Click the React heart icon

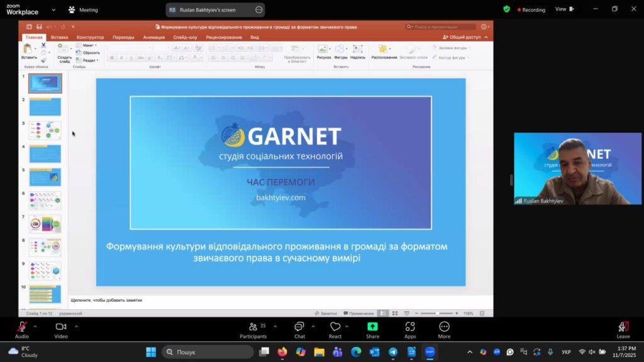tap(335, 327)
